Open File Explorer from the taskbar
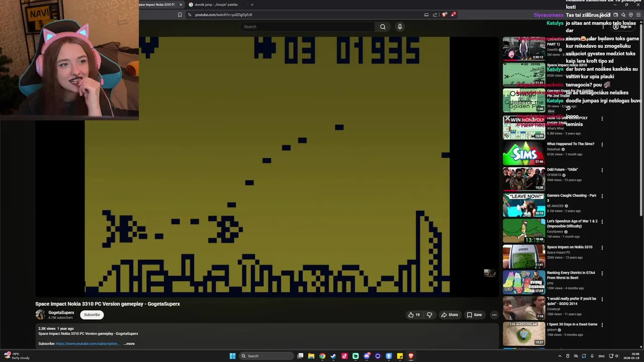Screen dimensions: 644x362 click(311, 356)
